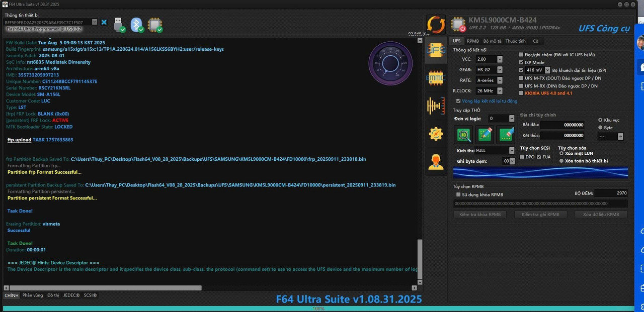
Task: Select the 'Khu vực' radio button
Action: tap(600, 120)
